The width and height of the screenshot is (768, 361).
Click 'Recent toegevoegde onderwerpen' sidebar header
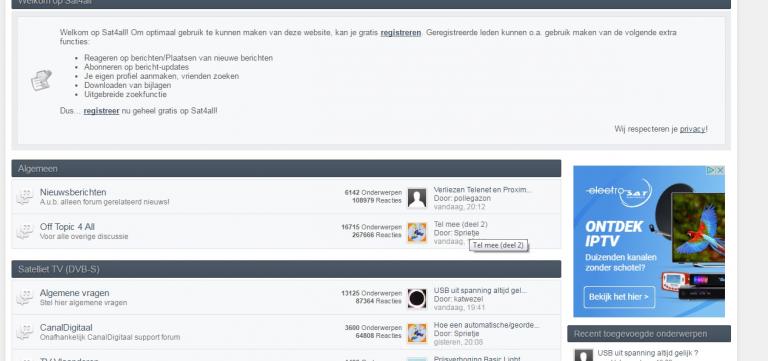click(x=649, y=334)
